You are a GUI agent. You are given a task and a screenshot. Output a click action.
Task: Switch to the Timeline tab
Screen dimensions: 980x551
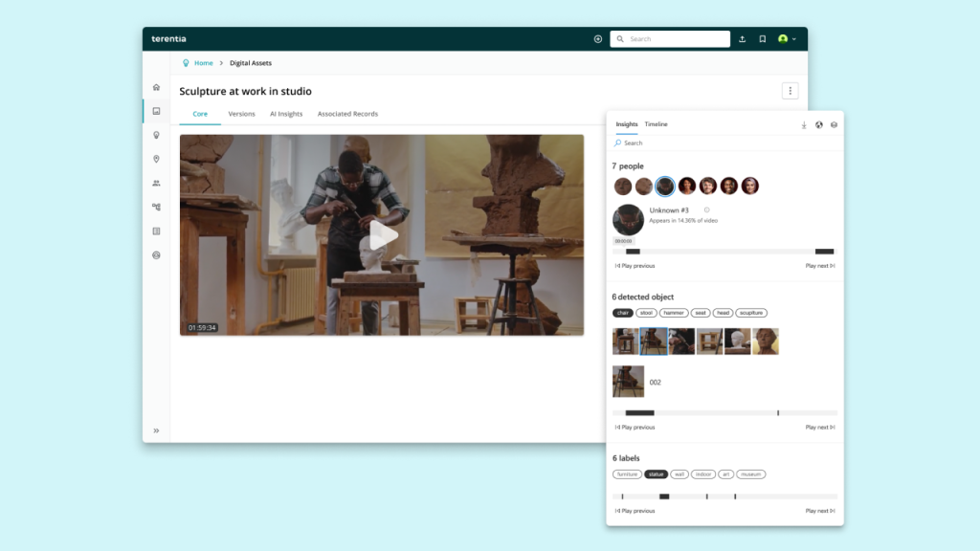(656, 124)
